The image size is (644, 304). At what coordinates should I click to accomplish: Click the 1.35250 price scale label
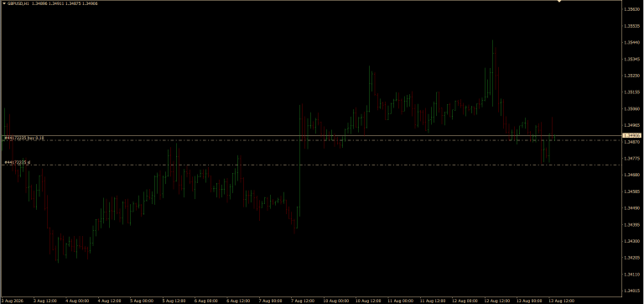click(x=631, y=76)
